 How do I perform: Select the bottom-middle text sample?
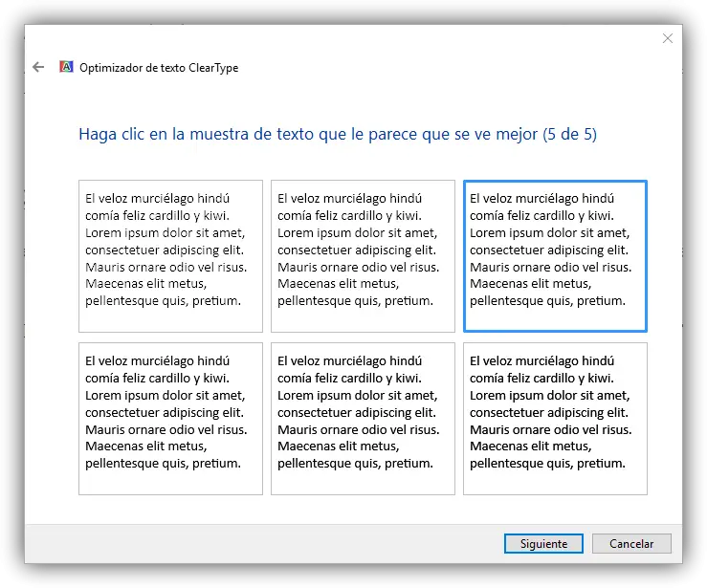tap(363, 419)
